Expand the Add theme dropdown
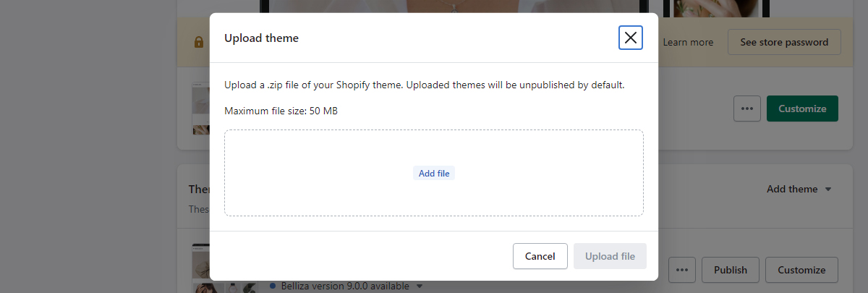The width and height of the screenshot is (868, 293). point(799,189)
